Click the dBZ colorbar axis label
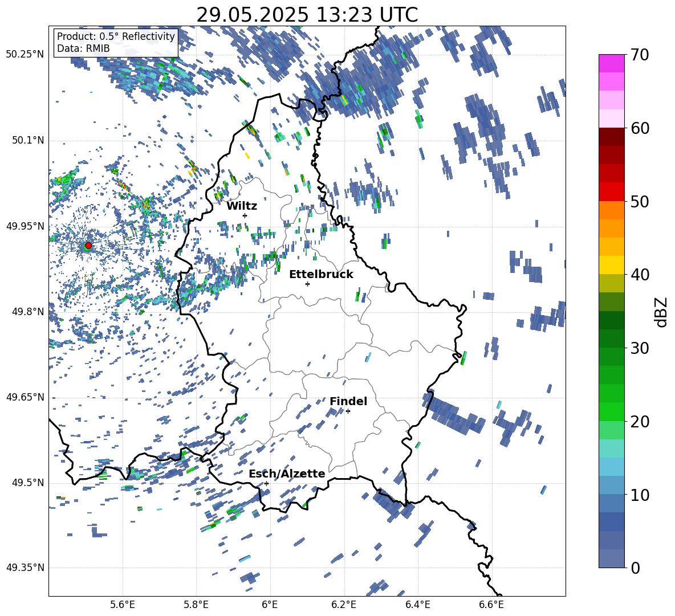The height and width of the screenshot is (616, 675). [x=662, y=312]
